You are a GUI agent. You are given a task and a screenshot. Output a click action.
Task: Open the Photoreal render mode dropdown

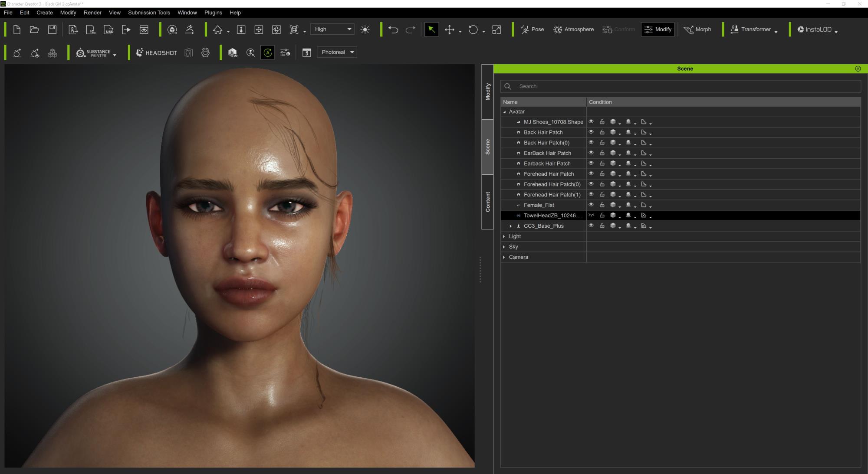click(337, 52)
